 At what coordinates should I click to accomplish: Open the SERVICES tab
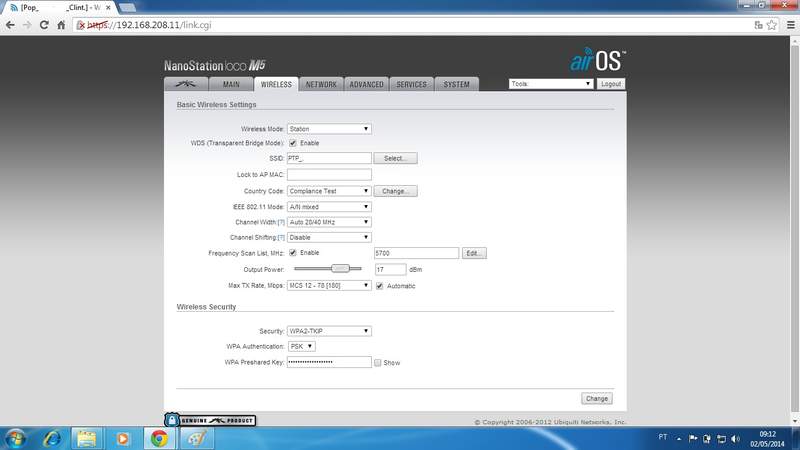[x=411, y=84]
